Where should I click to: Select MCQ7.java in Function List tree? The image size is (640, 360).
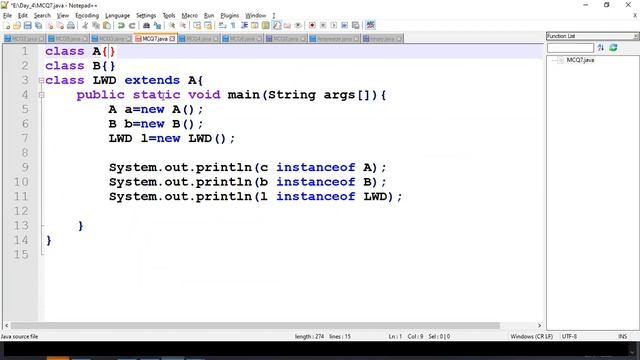(580, 60)
